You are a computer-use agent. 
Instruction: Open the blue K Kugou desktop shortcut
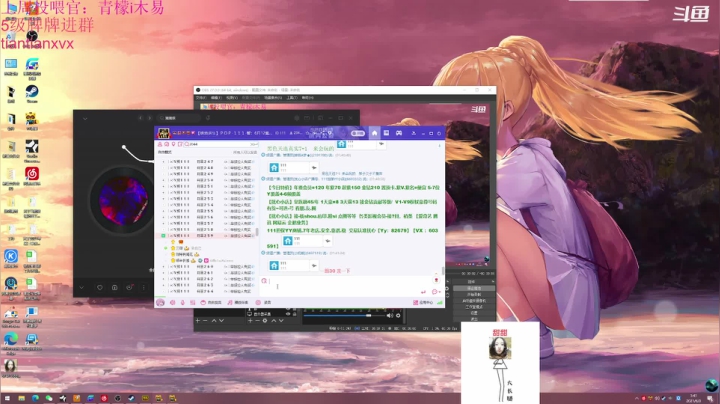(11, 258)
